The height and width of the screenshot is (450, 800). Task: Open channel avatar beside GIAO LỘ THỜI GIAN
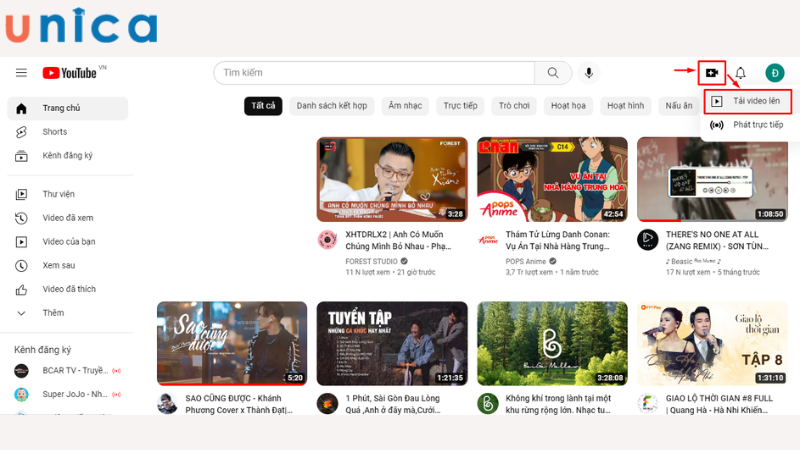(647, 404)
